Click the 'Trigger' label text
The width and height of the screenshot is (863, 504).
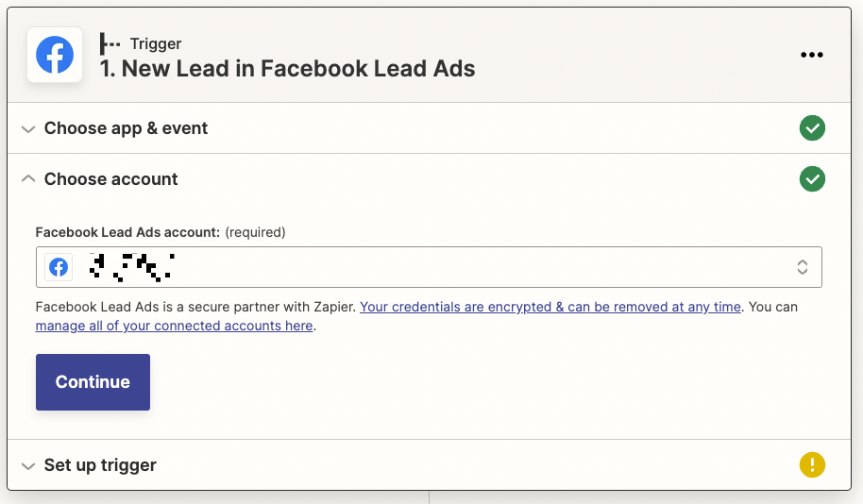[x=156, y=43]
